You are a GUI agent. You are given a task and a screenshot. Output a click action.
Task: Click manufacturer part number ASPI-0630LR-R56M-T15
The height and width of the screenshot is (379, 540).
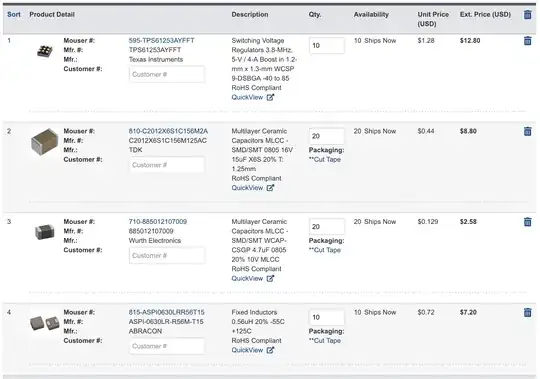point(166,321)
